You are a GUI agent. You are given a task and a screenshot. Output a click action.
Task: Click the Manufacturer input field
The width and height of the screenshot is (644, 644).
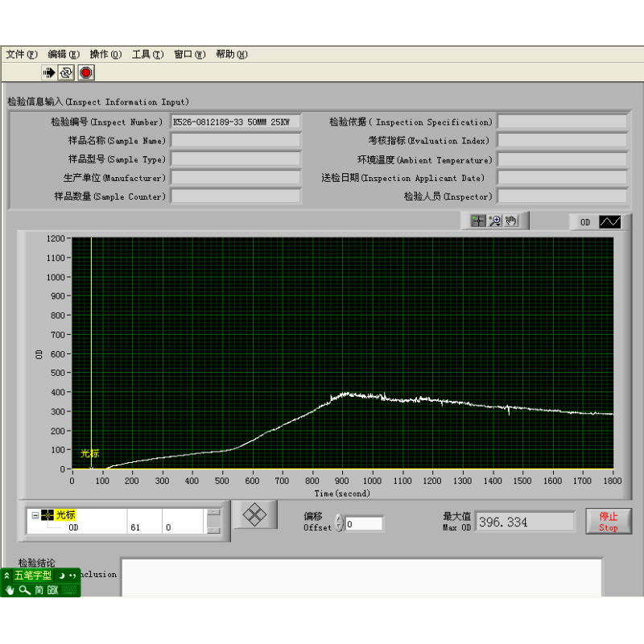[x=235, y=177]
